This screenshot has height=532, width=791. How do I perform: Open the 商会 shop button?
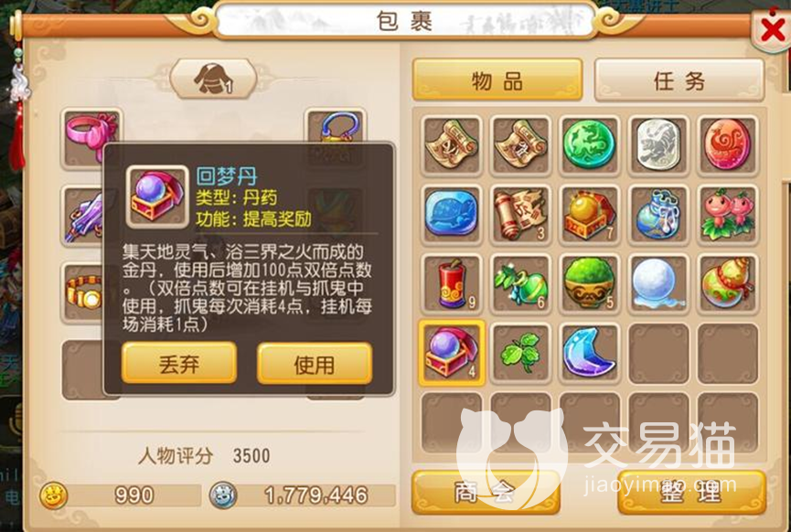tap(486, 492)
